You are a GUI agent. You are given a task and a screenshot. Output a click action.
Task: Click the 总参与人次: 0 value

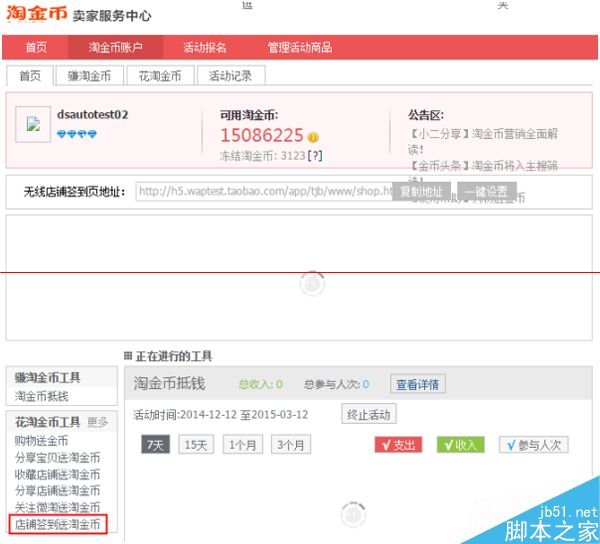337,384
